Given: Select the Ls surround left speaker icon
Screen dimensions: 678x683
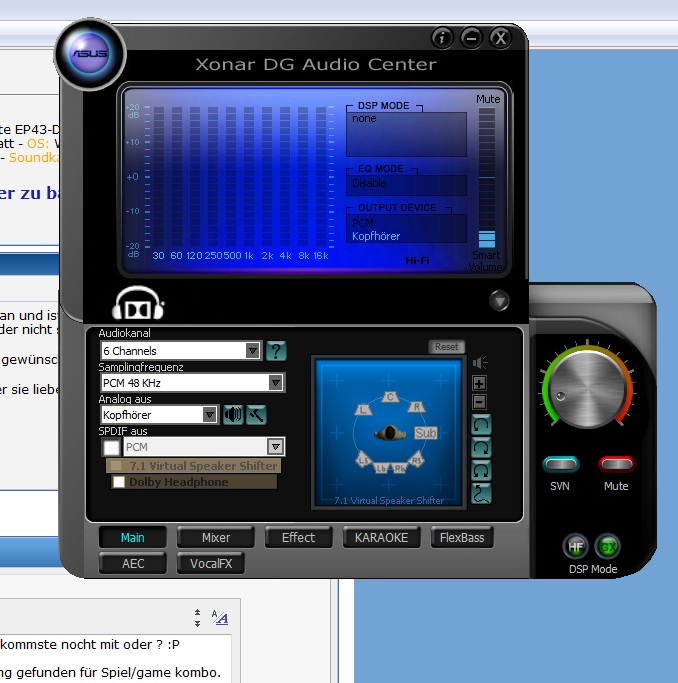Looking at the screenshot, I should click(363, 460).
